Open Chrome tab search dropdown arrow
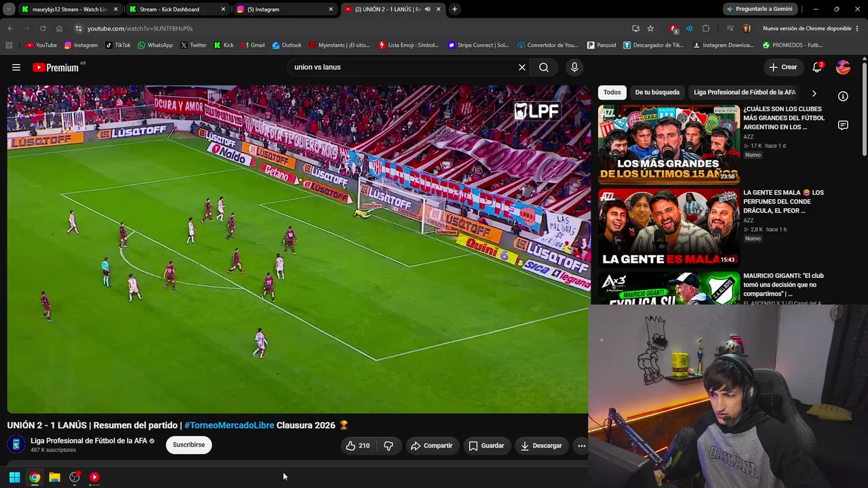 [x=9, y=9]
